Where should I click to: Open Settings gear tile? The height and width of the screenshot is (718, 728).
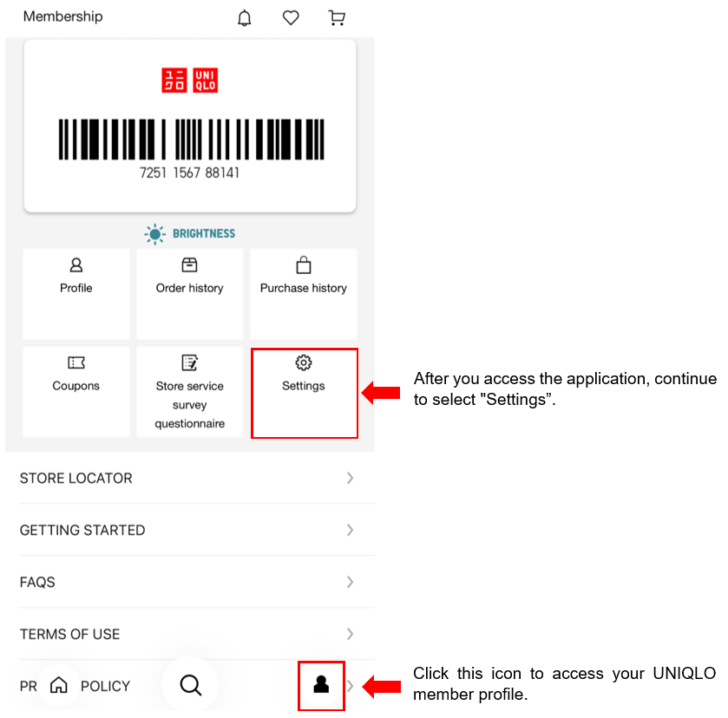(304, 393)
